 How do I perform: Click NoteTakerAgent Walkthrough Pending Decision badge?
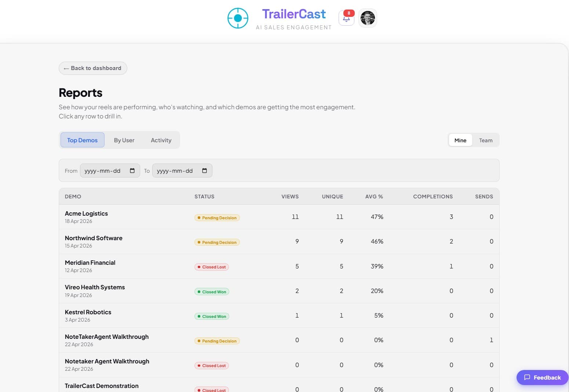[217, 341]
